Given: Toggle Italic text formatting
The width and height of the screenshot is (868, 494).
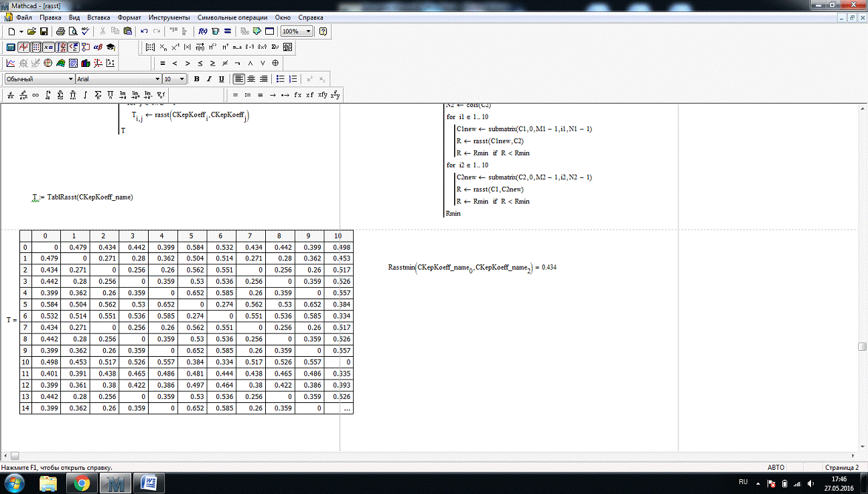Looking at the screenshot, I should pyautogui.click(x=210, y=79).
